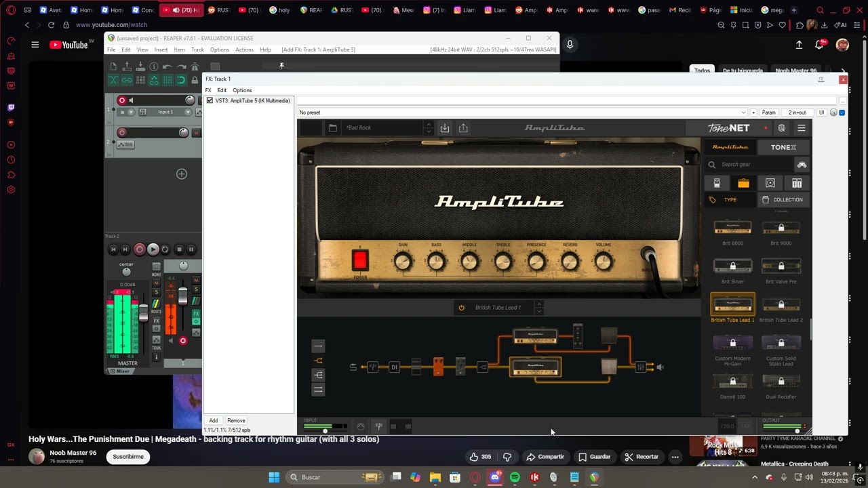Viewport: 868px width, 488px height.
Task: Toggle REAPER metronome toolbar icon
Action: [x=195, y=66]
